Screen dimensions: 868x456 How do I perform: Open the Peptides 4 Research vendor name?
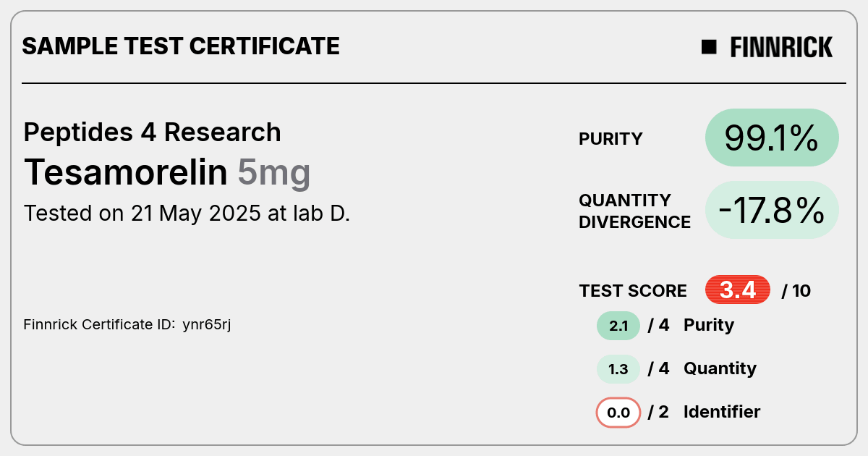pyautogui.click(x=153, y=132)
